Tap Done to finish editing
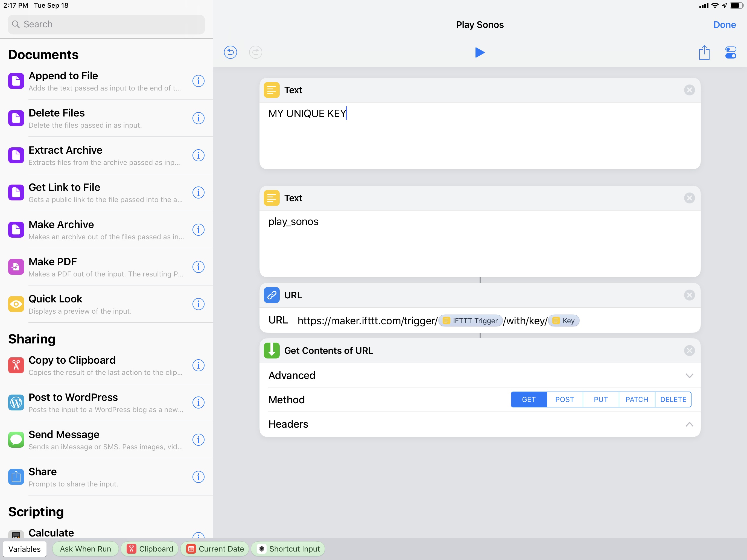The height and width of the screenshot is (560, 747). tap(724, 25)
